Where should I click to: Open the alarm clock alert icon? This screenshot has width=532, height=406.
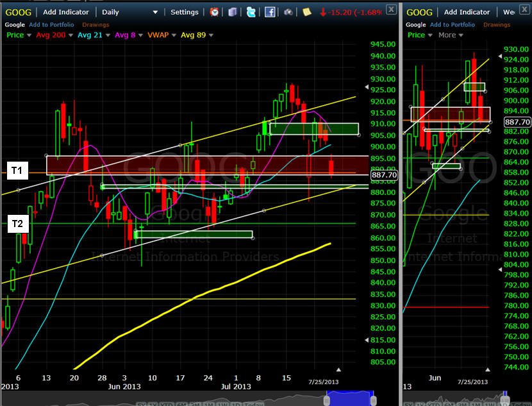[214, 12]
